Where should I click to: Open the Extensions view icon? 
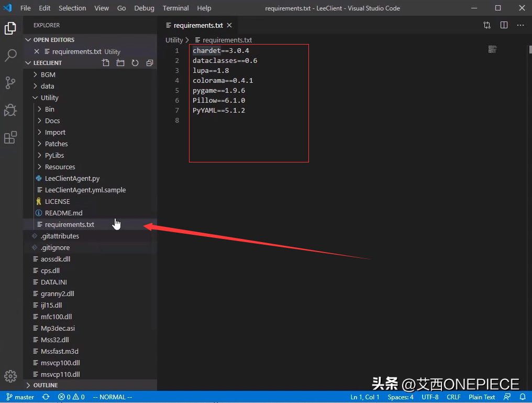click(x=10, y=137)
